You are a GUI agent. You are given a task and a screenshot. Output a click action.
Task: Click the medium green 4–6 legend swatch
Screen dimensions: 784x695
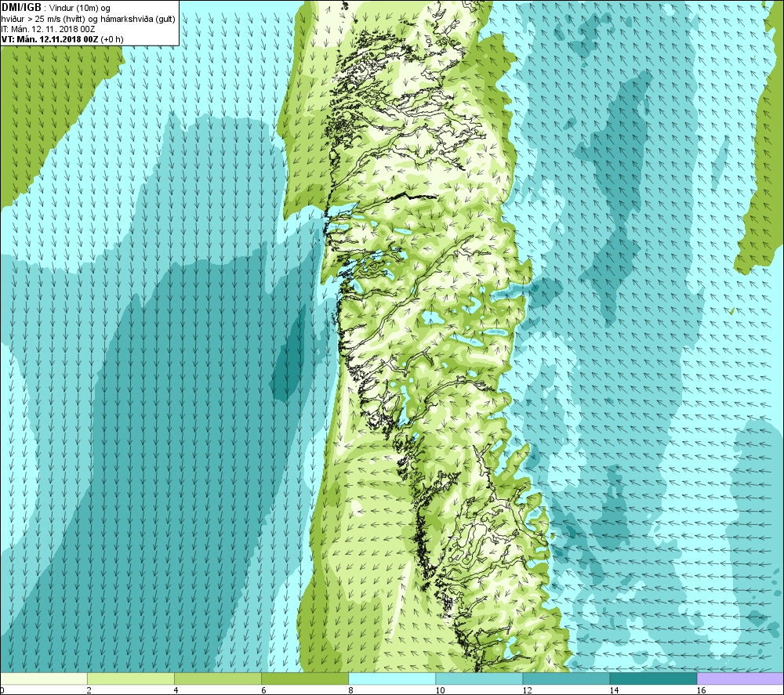click(218, 679)
